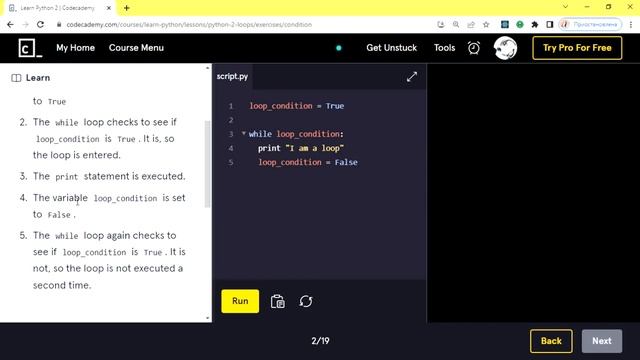
Task: Click the site lock security icon
Action: click(x=59, y=24)
